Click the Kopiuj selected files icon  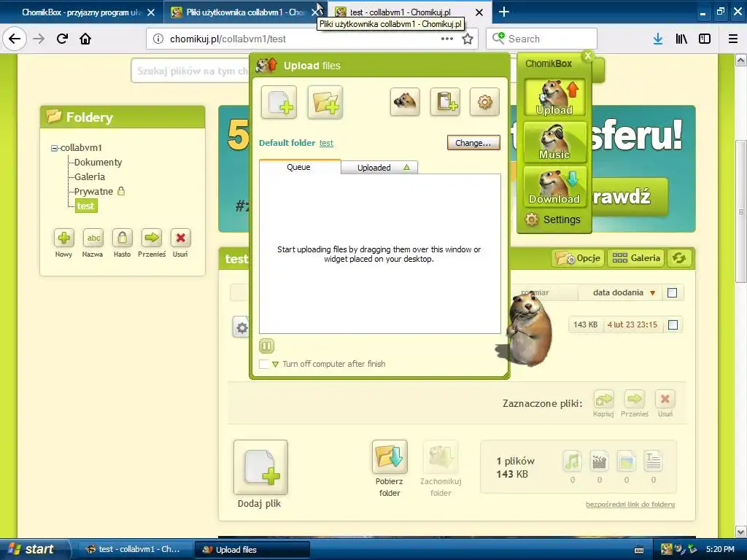click(603, 399)
